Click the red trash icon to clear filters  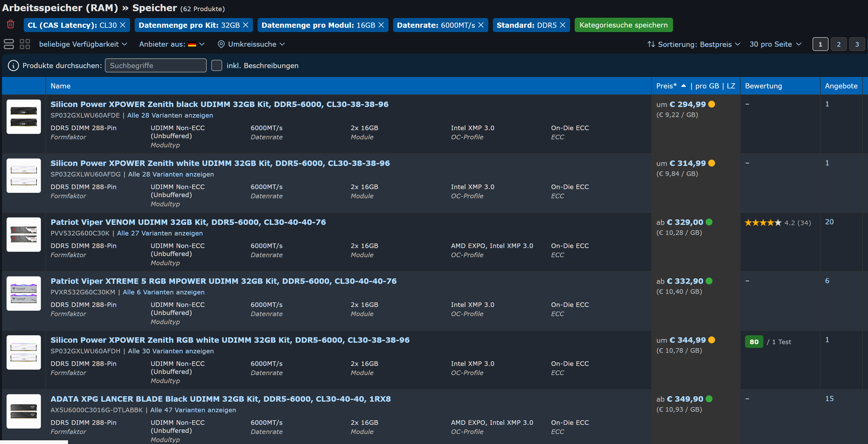(11, 24)
